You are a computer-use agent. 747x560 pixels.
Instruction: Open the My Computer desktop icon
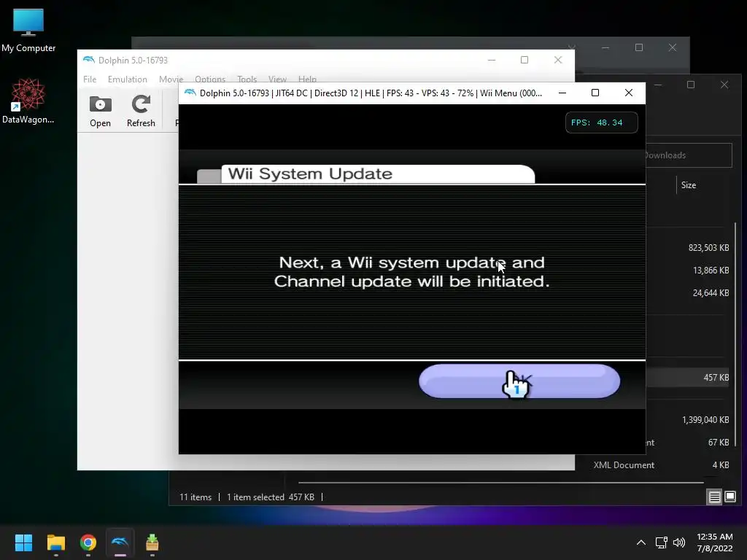tap(28, 31)
